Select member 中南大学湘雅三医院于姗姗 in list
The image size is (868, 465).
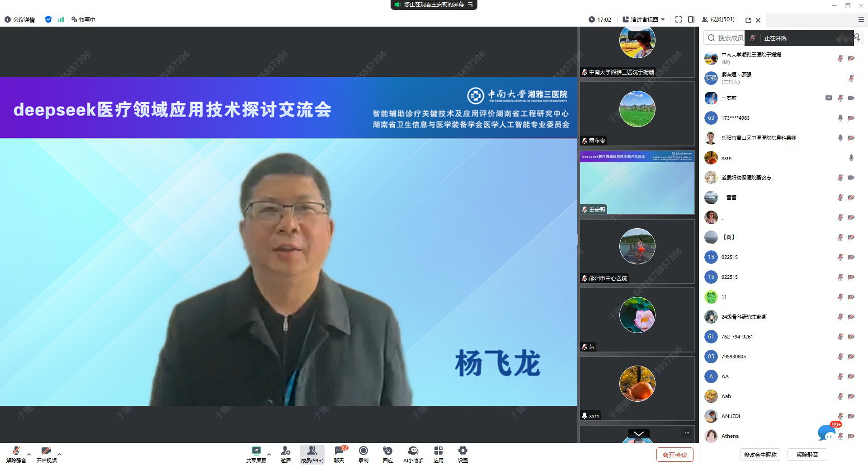[x=783, y=58]
